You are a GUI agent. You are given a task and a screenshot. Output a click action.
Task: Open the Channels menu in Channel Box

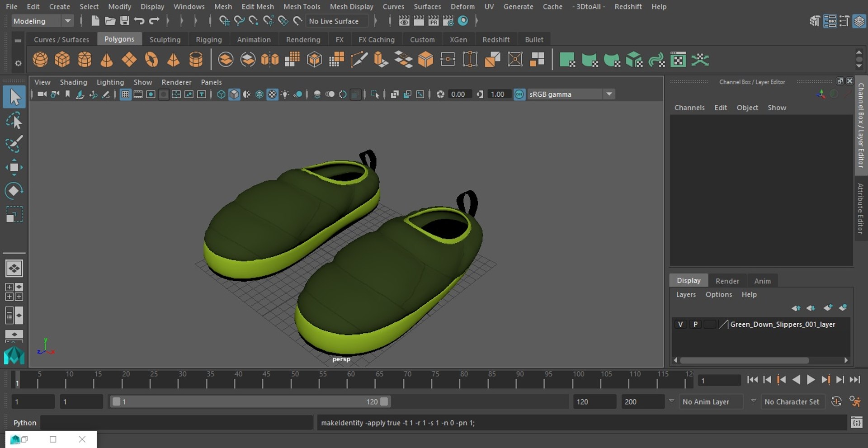pyautogui.click(x=689, y=108)
